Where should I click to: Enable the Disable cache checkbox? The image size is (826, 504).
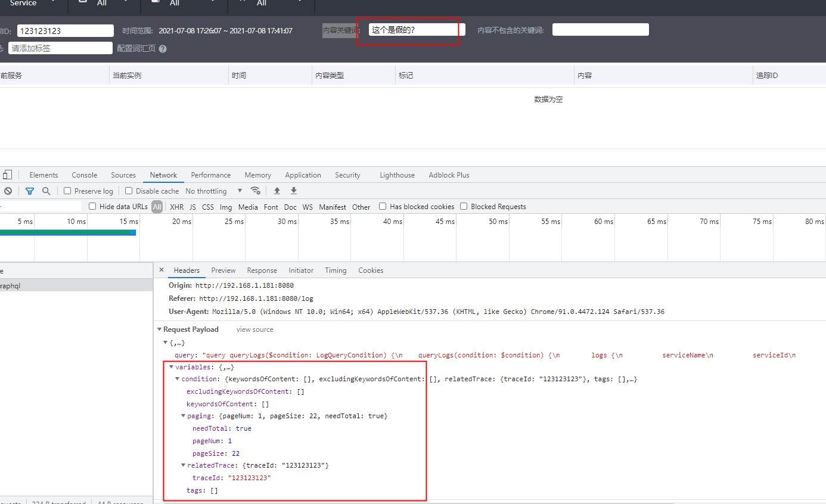129,191
